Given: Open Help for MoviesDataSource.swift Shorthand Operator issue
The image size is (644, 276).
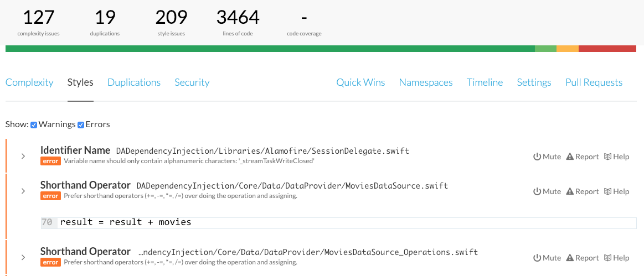Looking at the screenshot, I should (616, 191).
